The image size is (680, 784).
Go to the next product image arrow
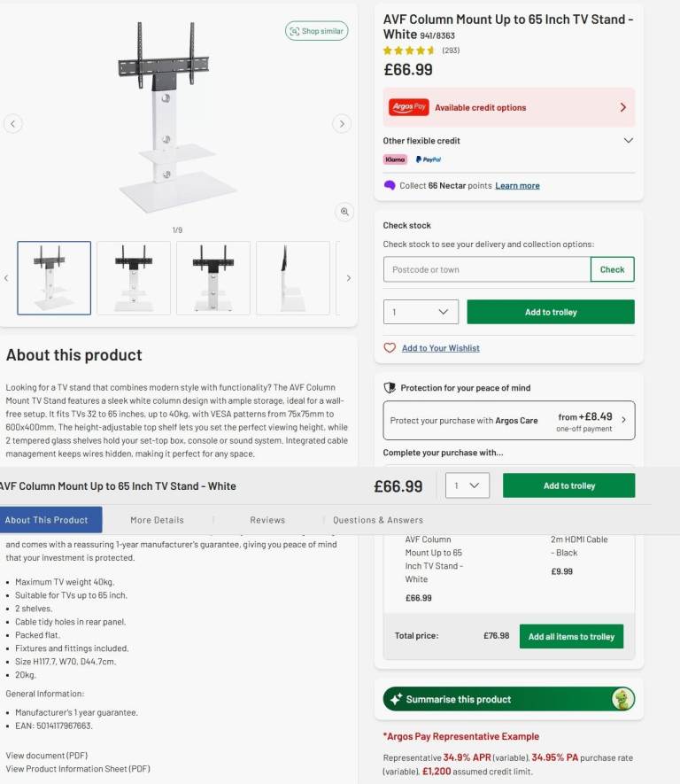[342, 123]
